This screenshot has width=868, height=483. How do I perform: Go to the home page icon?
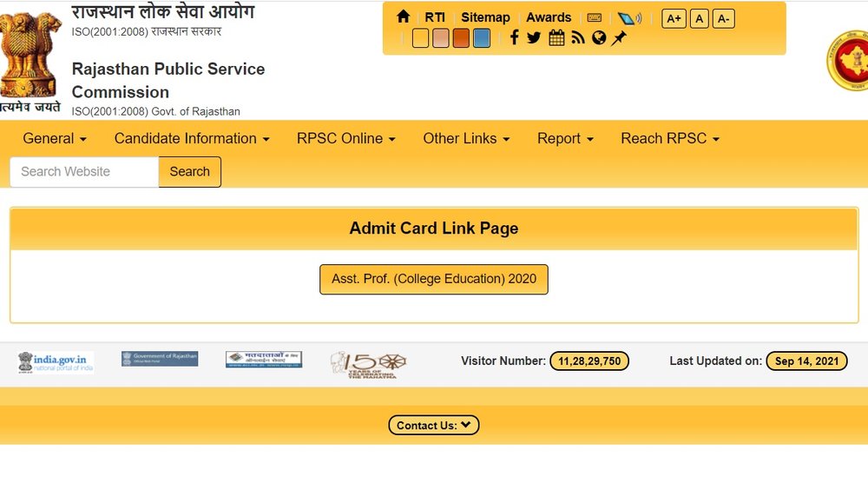[x=403, y=17]
